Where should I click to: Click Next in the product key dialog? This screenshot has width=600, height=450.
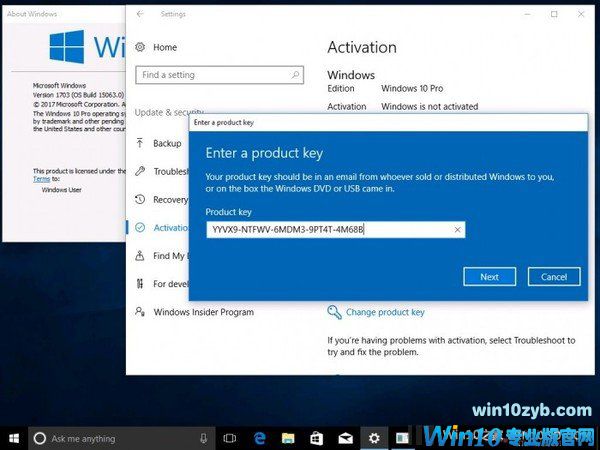point(489,277)
